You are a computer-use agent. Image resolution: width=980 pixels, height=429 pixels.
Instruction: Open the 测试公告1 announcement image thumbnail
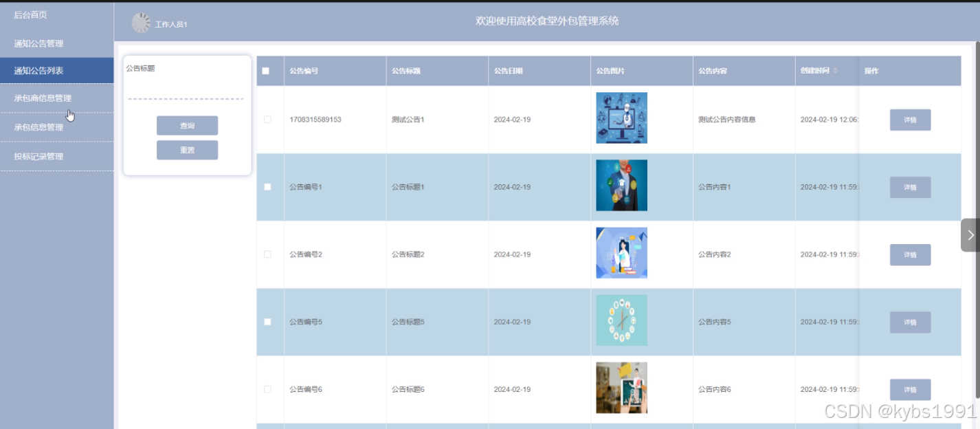[621, 118]
